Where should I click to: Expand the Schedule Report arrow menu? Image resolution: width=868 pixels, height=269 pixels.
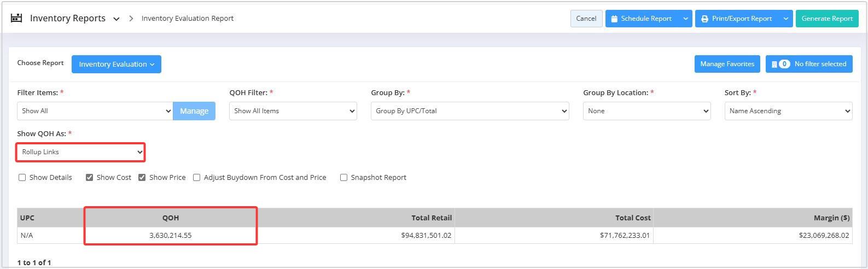tap(685, 19)
